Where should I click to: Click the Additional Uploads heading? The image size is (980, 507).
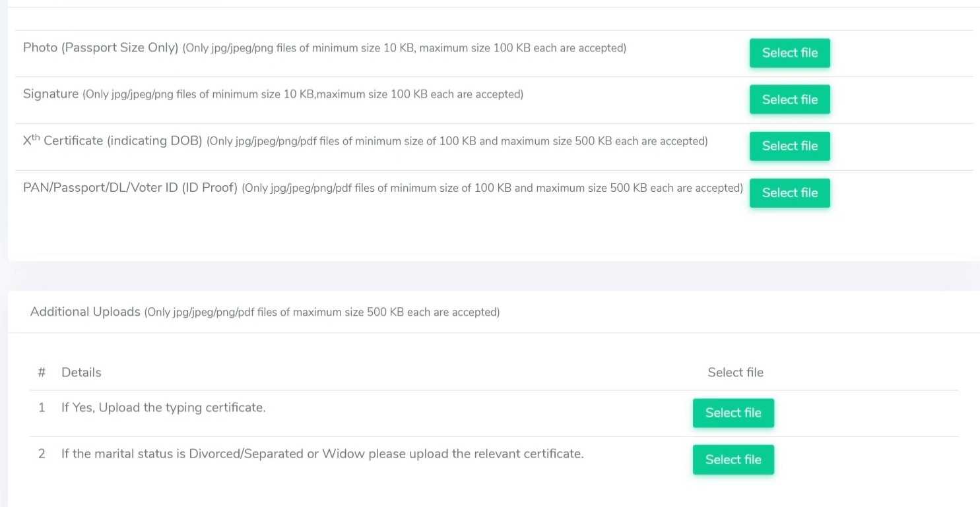[x=85, y=312]
